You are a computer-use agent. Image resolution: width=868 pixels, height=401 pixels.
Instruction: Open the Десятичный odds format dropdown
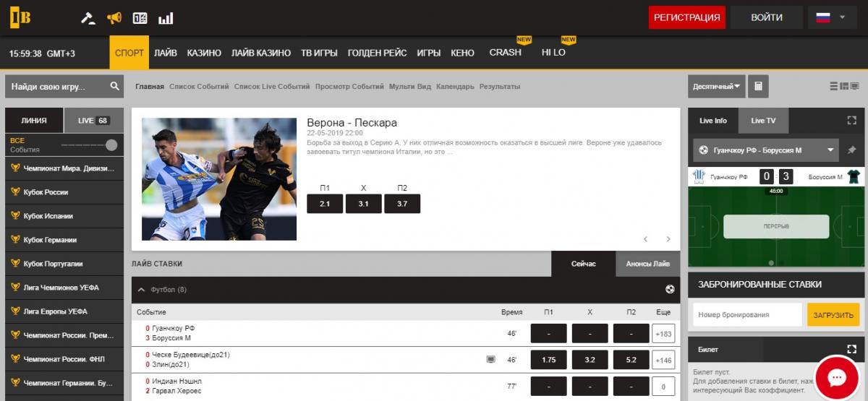tap(716, 86)
